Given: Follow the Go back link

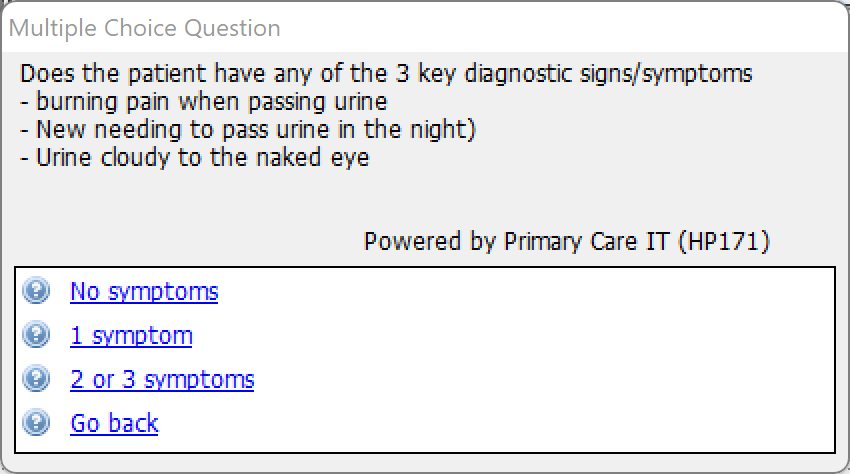Looking at the screenshot, I should point(114,424).
